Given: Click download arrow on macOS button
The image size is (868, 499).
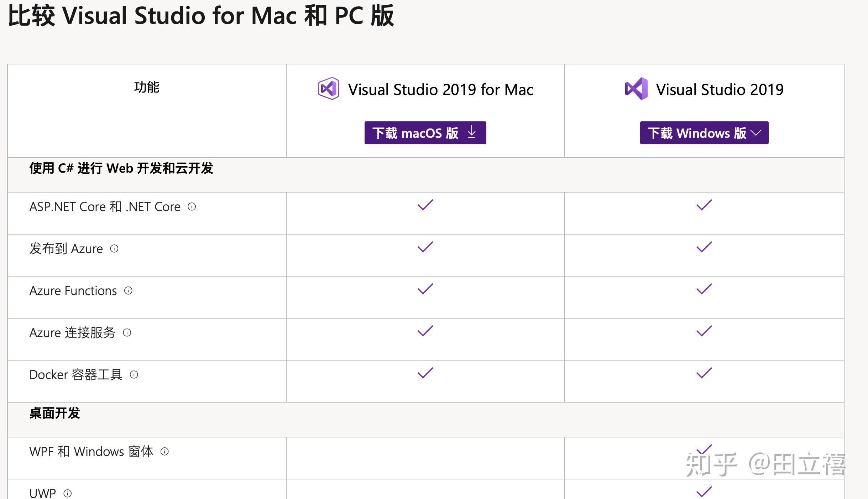Looking at the screenshot, I should point(472,132).
